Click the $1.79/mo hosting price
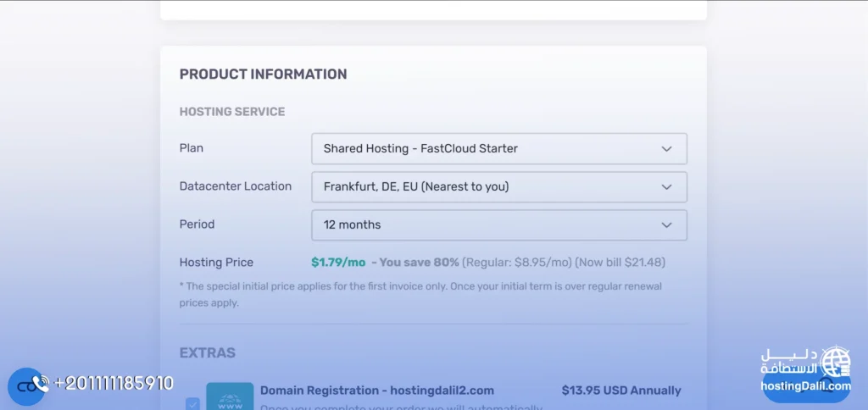 point(338,263)
